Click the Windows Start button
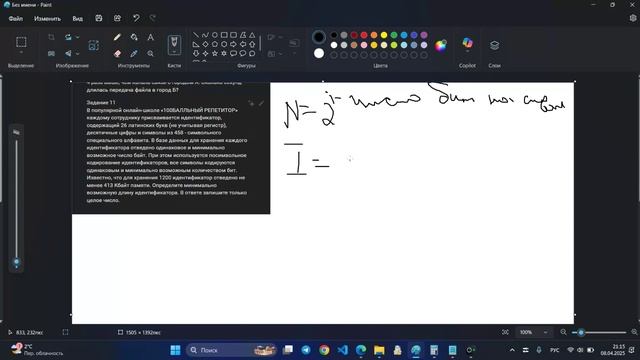Screen dimensions: 640x360 [x=176, y=350]
